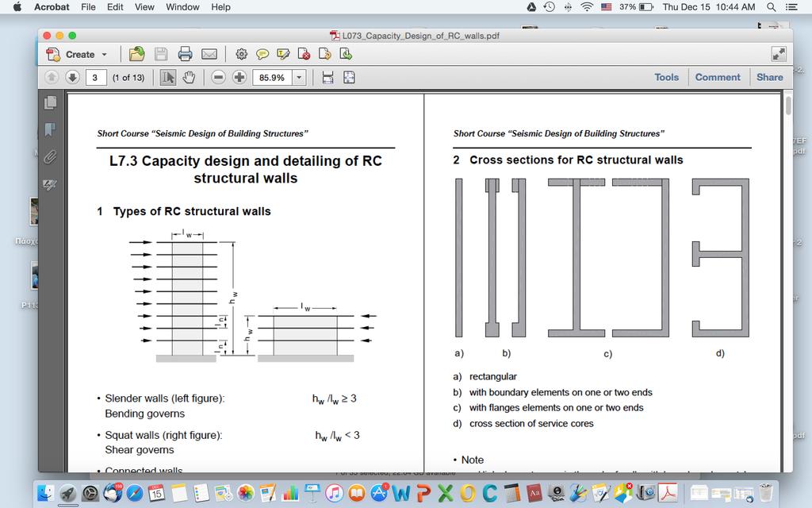This screenshot has width=812, height=508.
Task: Click the Delete page icon
Action: 304,54
